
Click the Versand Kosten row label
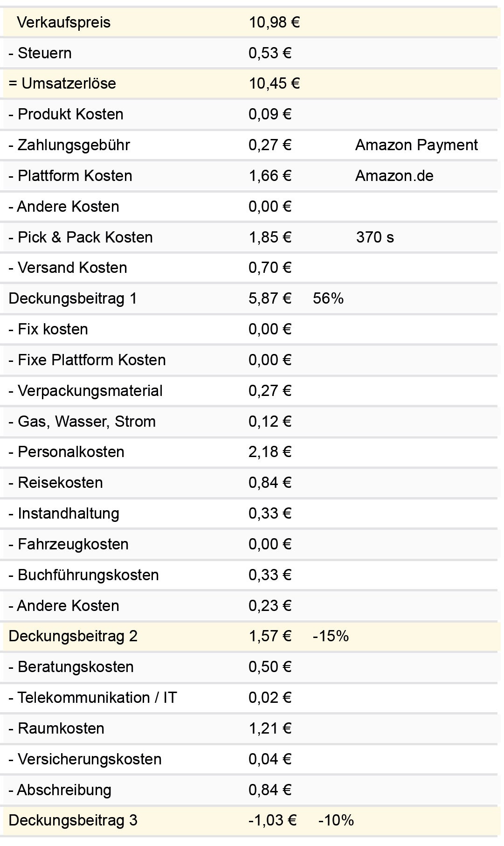[68, 268]
